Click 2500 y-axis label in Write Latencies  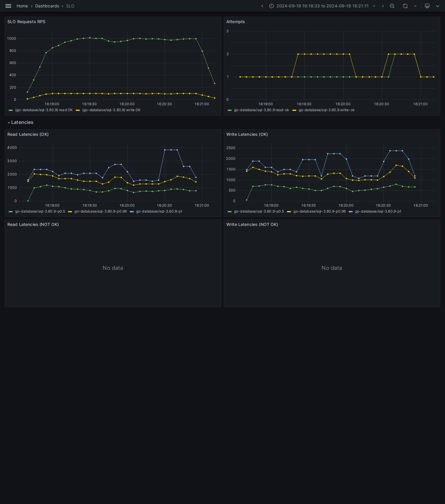pyautogui.click(x=231, y=148)
